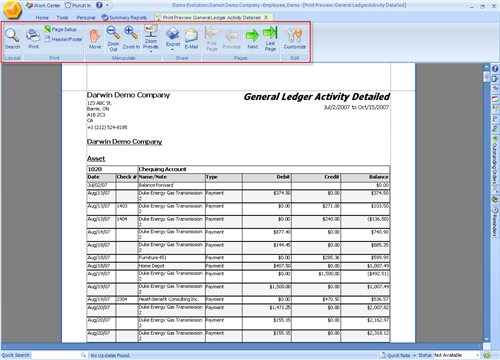Open the Home menu

[42, 17]
